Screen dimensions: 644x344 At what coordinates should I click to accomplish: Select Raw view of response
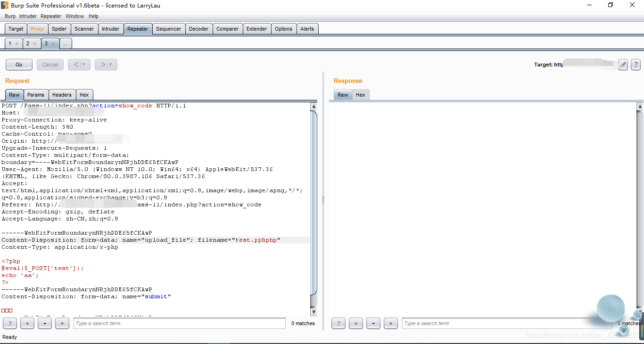pyautogui.click(x=343, y=95)
